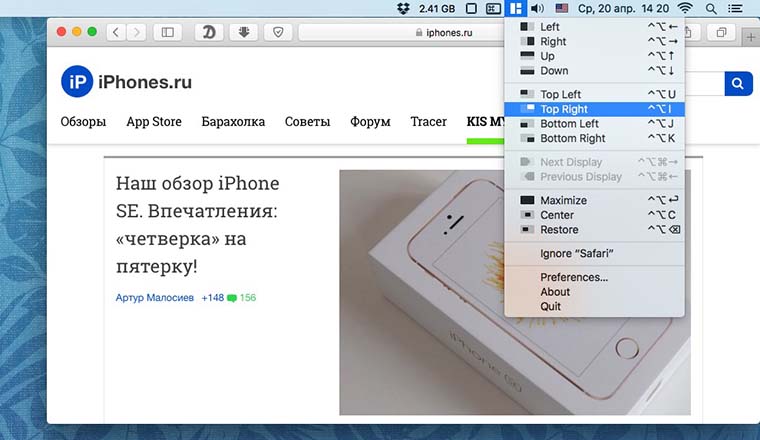Click About in the menu
Image resolution: width=760 pixels, height=440 pixels.
coord(594,292)
